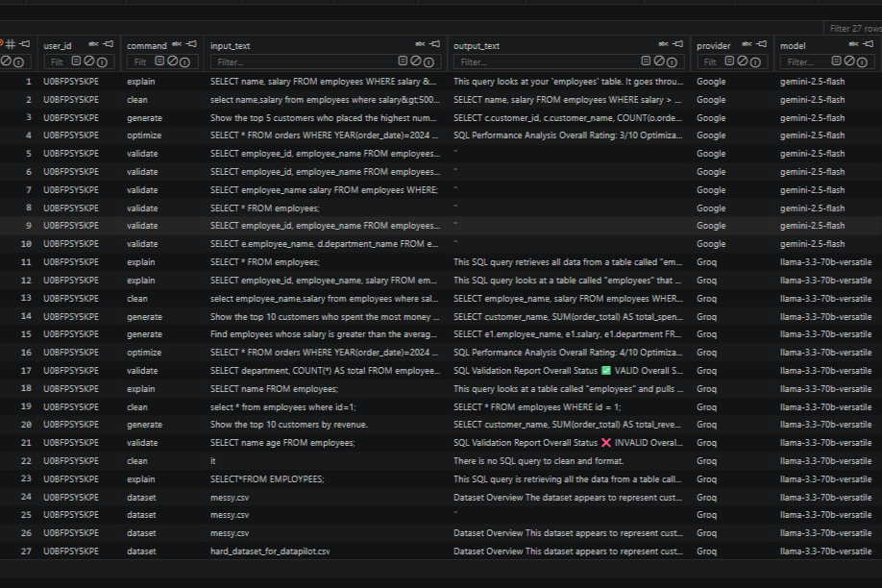
Task: Sort by the input_text column header
Action: point(230,46)
